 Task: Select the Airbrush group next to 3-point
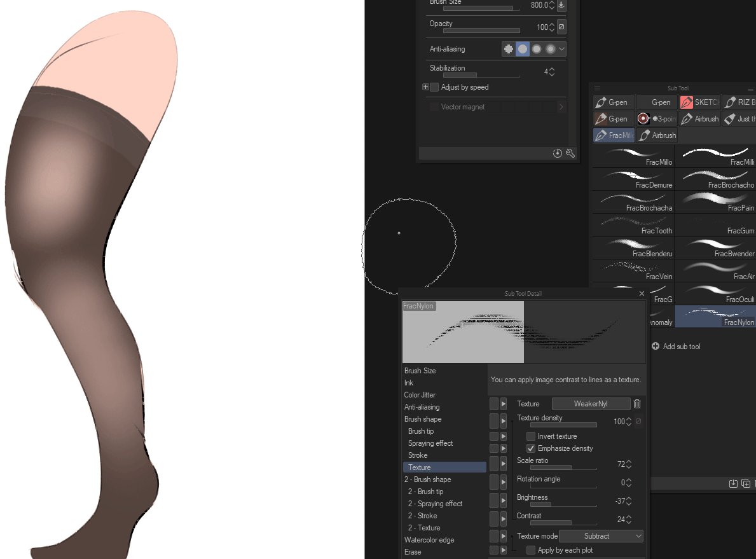[699, 119]
